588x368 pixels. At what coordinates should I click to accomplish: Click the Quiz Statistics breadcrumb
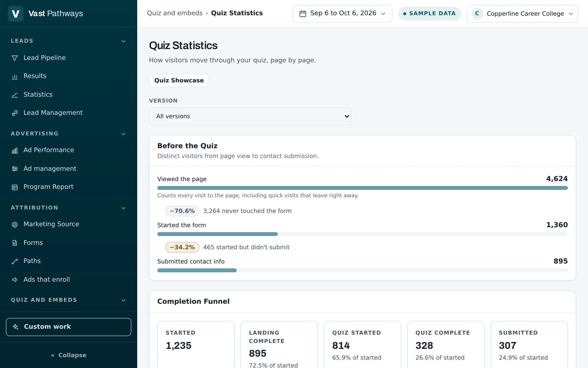point(237,13)
